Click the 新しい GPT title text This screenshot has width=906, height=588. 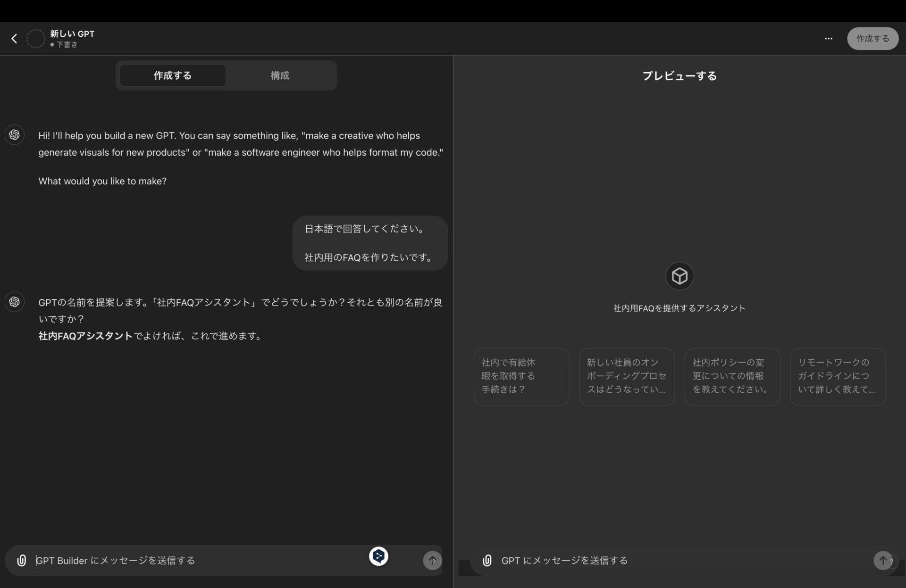[x=72, y=34]
